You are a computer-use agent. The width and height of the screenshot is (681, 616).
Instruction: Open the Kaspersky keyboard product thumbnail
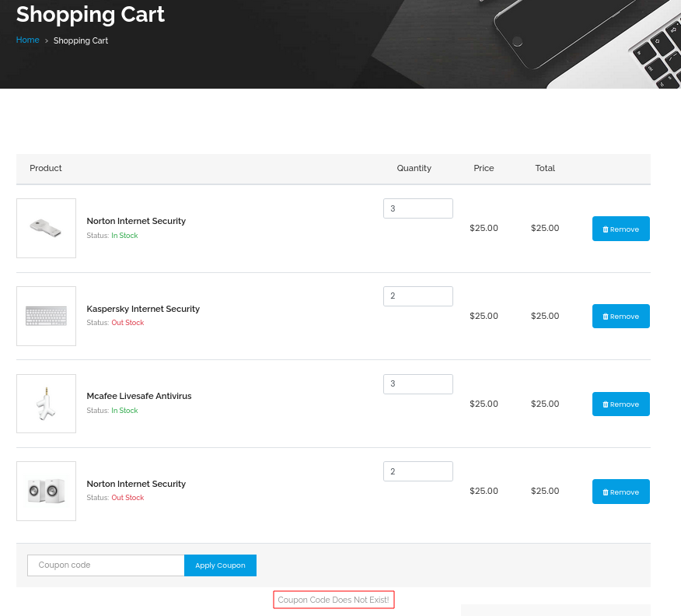click(x=46, y=316)
